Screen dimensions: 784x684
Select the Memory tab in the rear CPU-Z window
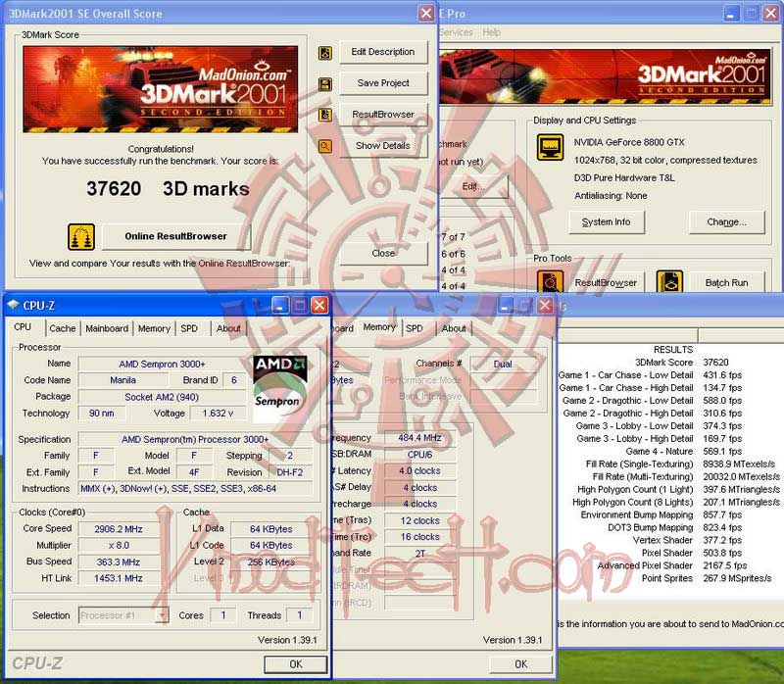coord(379,327)
